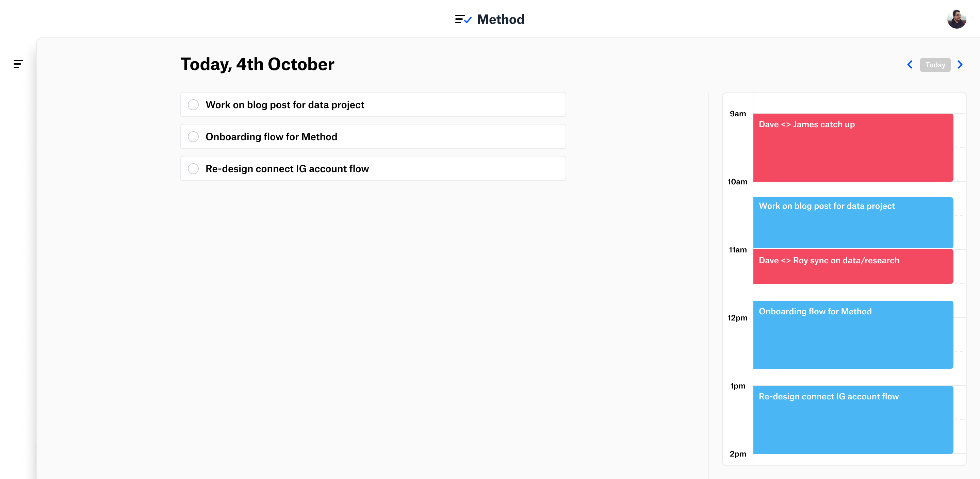Open the sidebar via the hamburger icon
The image size is (980, 479).
[18, 64]
